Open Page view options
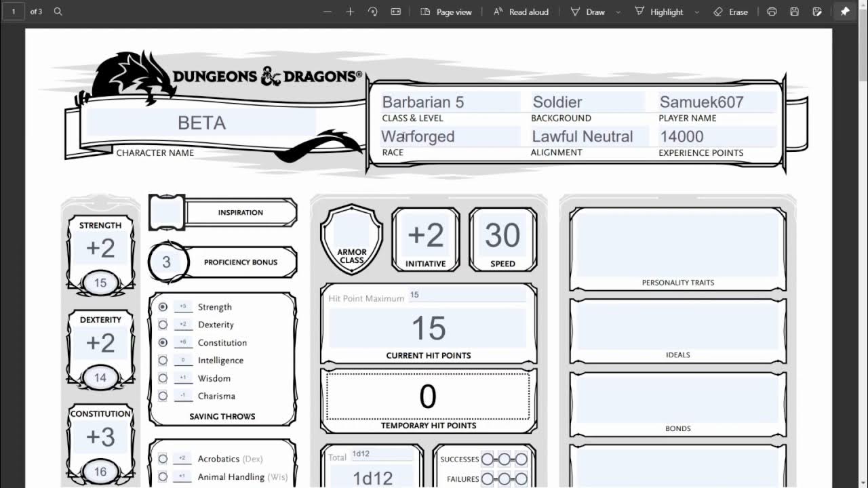This screenshot has height=488, width=868. (x=446, y=12)
